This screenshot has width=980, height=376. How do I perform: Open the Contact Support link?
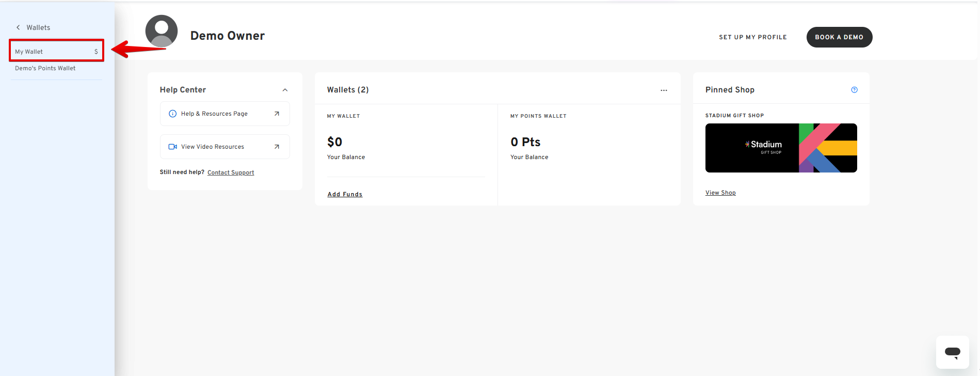231,173
